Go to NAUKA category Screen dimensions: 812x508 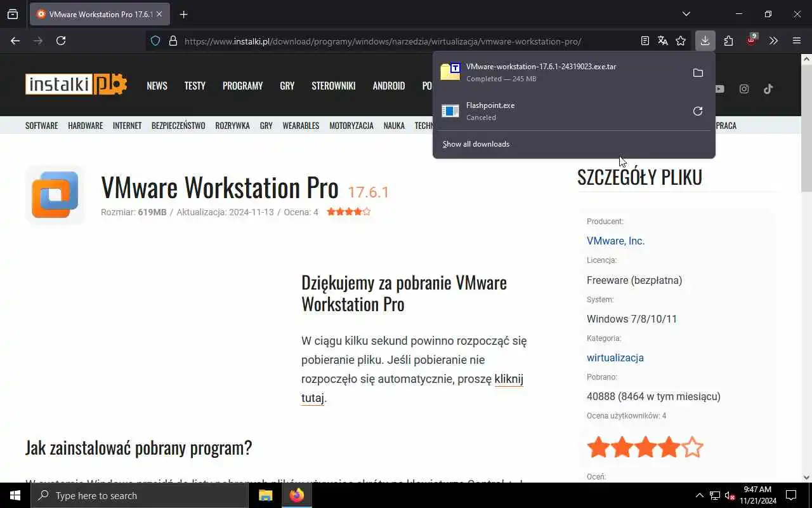coord(394,126)
